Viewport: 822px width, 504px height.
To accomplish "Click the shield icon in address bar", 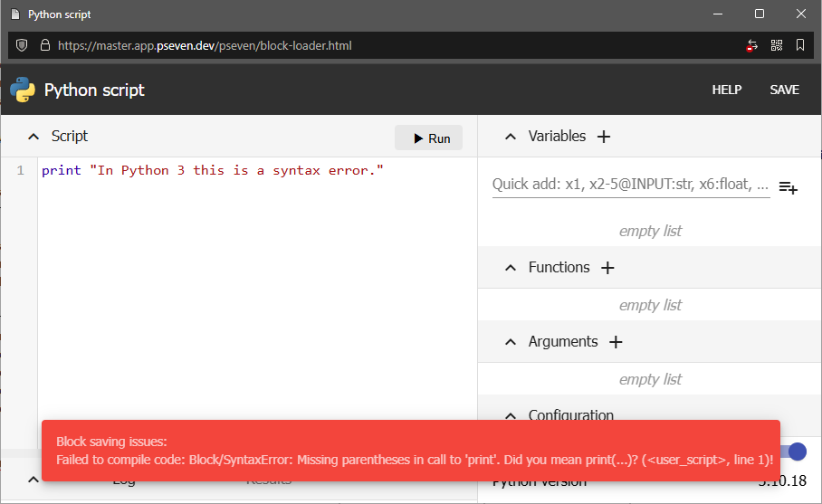I will [22, 45].
